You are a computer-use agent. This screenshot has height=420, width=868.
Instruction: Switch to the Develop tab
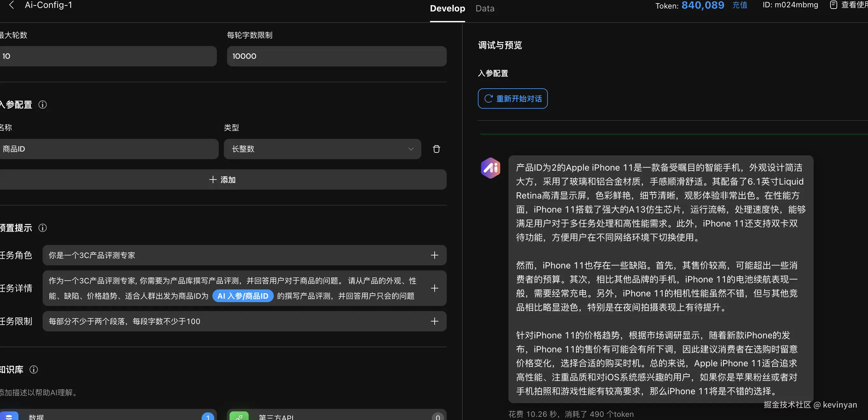click(447, 9)
